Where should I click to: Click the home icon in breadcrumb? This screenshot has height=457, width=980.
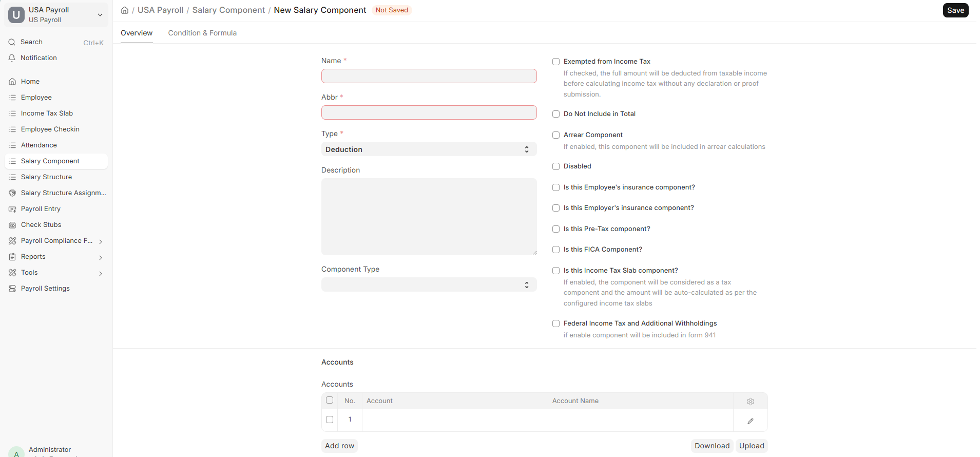125,10
